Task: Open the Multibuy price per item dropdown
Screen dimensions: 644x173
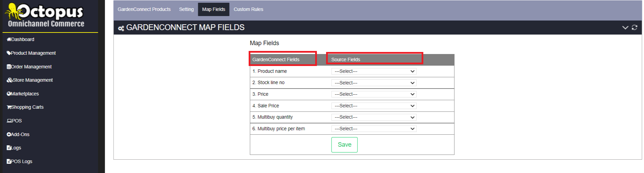Action: tap(374, 129)
